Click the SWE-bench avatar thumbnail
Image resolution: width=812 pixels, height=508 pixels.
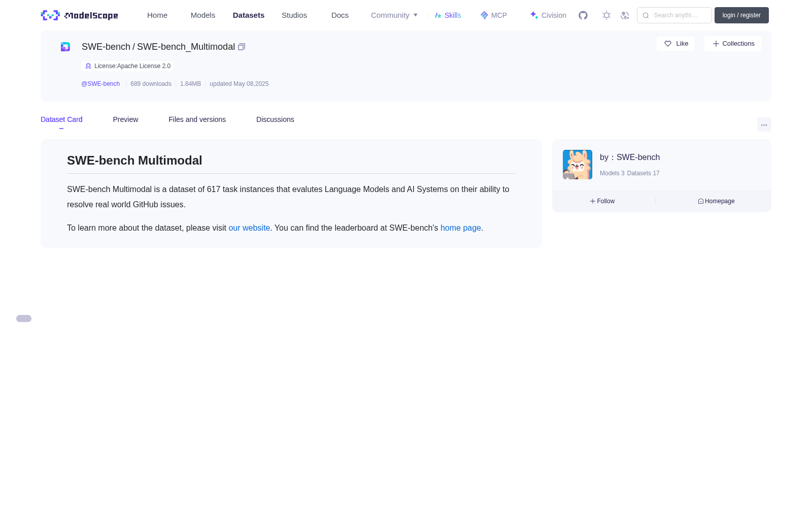(578, 165)
